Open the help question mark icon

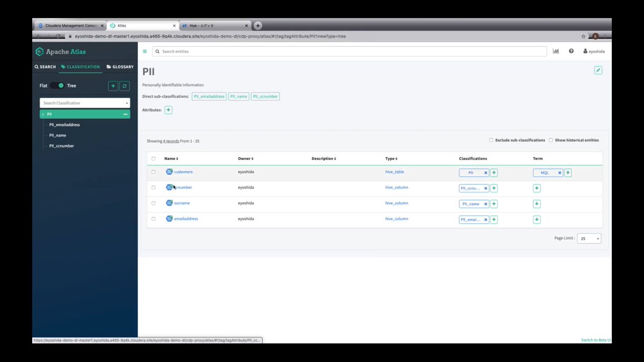[571, 51]
